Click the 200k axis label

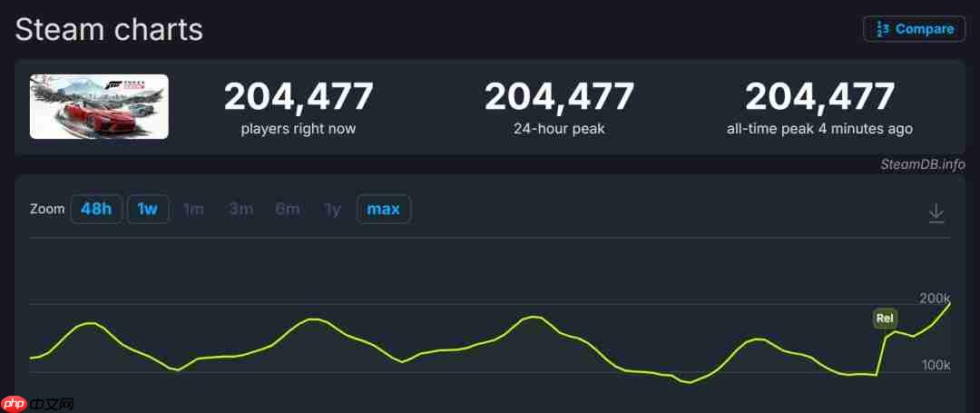pos(935,298)
